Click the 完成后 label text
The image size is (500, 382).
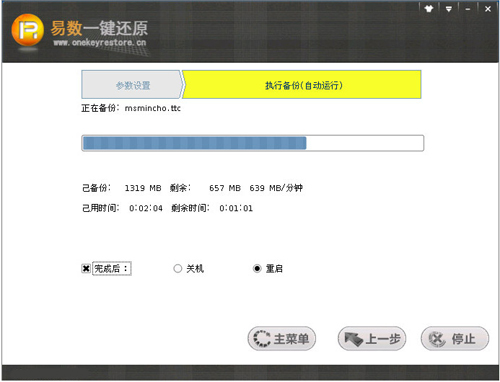tap(111, 268)
